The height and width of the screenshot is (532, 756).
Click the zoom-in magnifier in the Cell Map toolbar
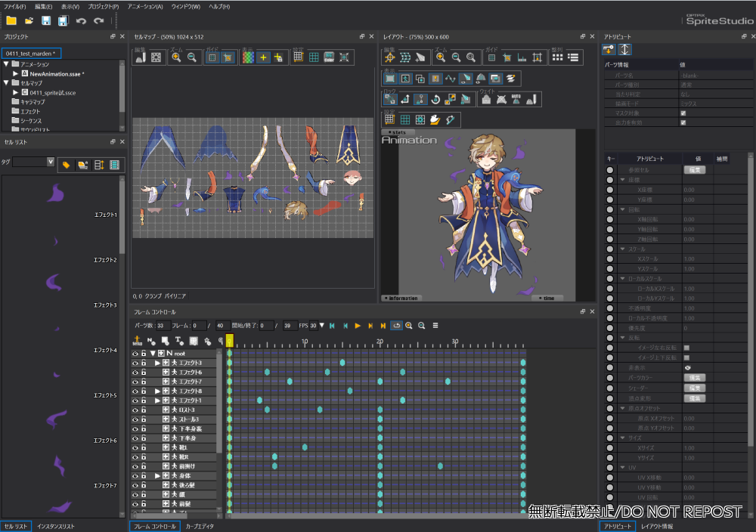[175, 57]
